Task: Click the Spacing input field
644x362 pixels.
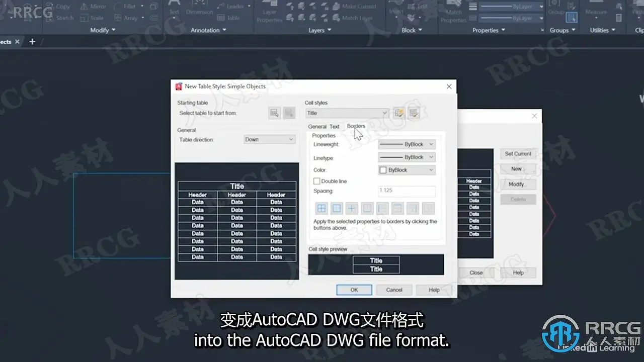Action: [407, 191]
